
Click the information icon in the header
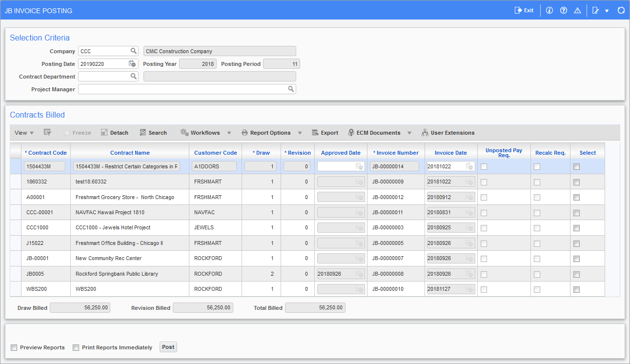coord(549,10)
